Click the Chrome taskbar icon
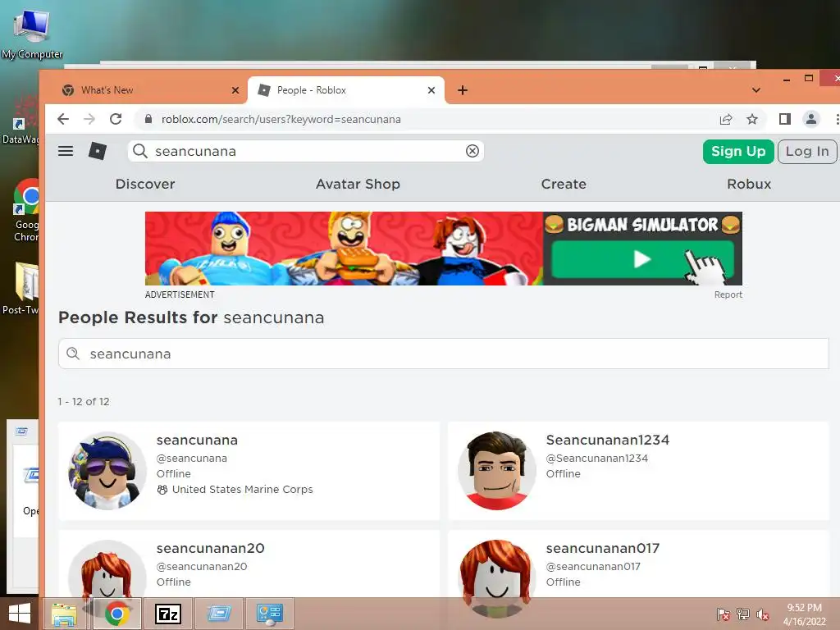The width and height of the screenshot is (840, 630). (x=117, y=614)
